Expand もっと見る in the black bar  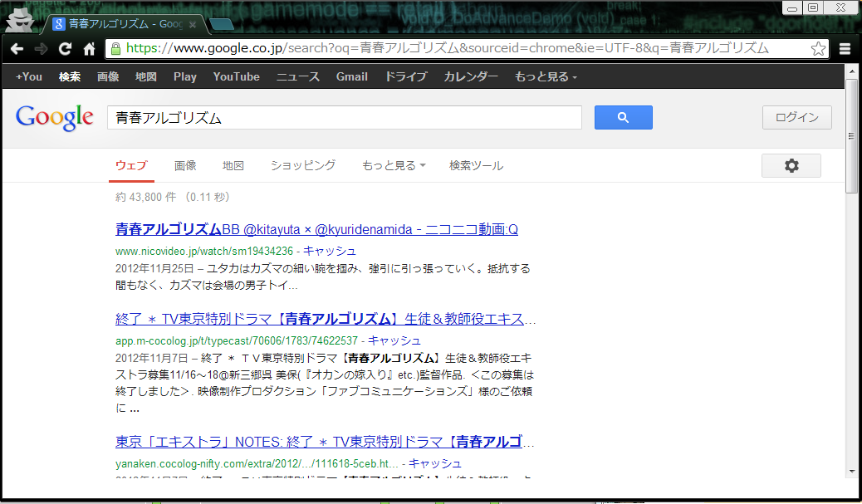(x=546, y=77)
